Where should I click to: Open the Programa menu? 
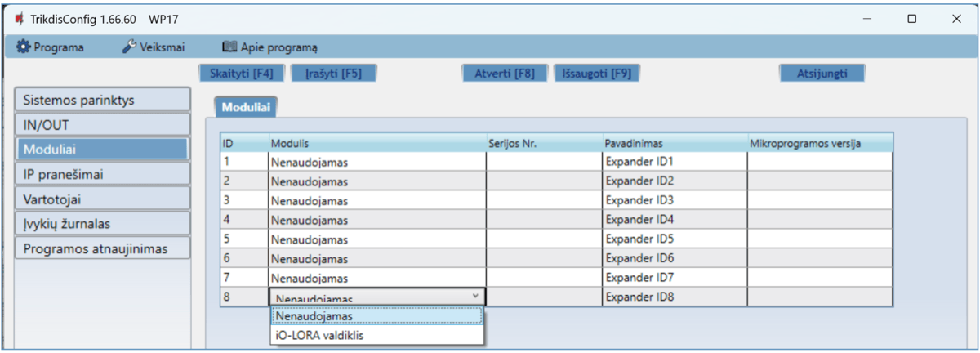[58, 47]
